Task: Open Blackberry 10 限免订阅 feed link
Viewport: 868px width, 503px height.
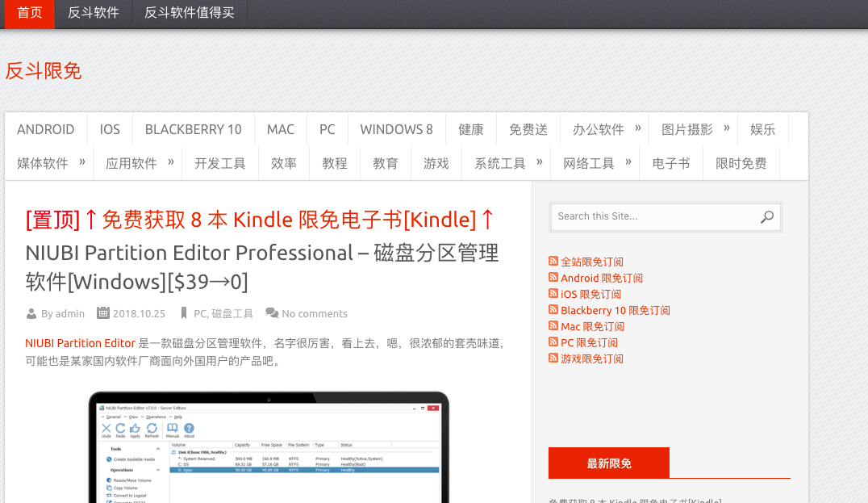Action: (615, 310)
